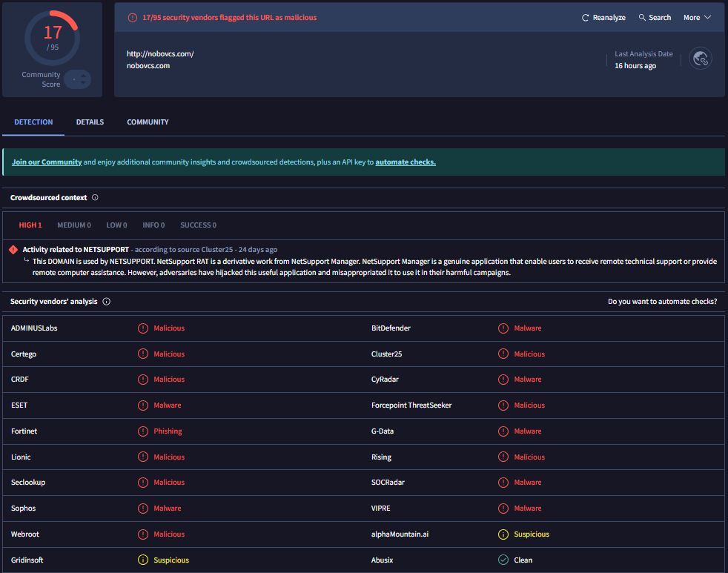Click the ESET 'Malware' verdict text
The image size is (728, 573).
pos(167,405)
